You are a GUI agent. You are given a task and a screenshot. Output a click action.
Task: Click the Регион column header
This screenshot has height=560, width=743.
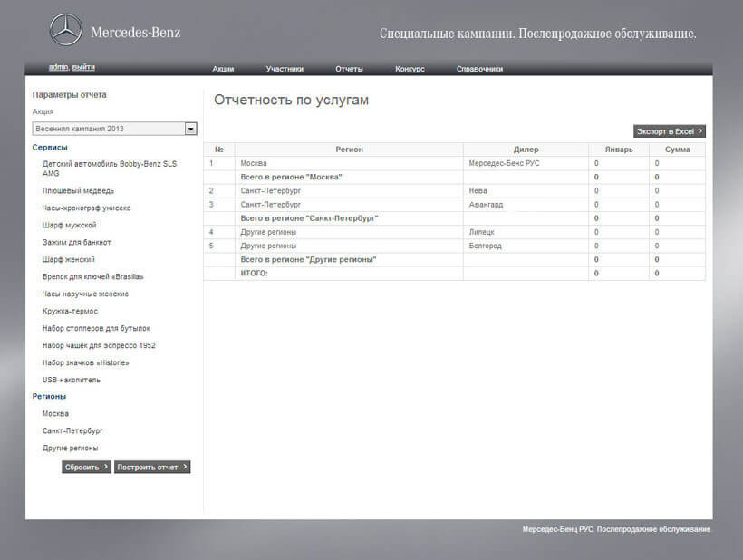(349, 150)
